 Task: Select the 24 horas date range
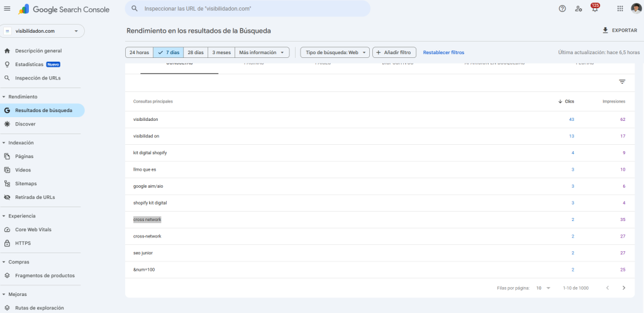click(139, 52)
